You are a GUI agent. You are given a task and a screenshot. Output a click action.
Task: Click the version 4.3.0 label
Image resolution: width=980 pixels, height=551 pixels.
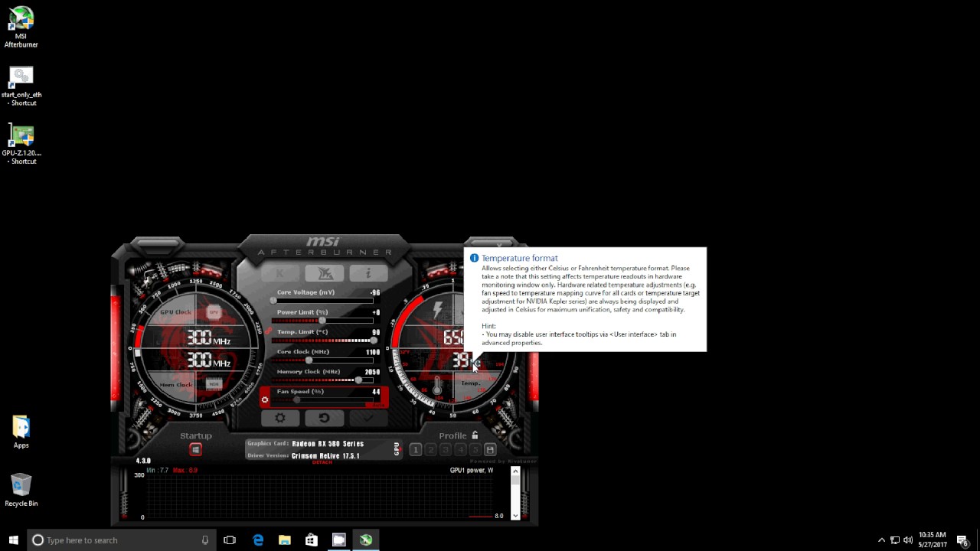[143, 461]
